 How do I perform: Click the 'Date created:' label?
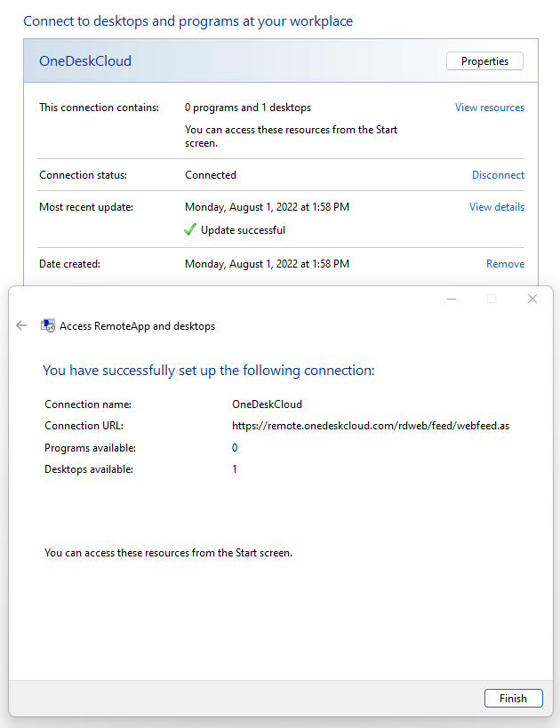(69, 264)
